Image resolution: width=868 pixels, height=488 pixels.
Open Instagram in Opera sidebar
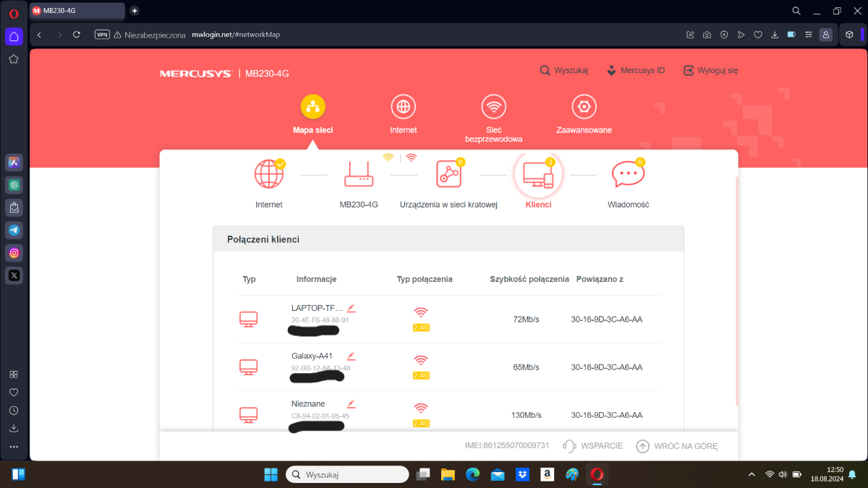[x=14, y=252]
